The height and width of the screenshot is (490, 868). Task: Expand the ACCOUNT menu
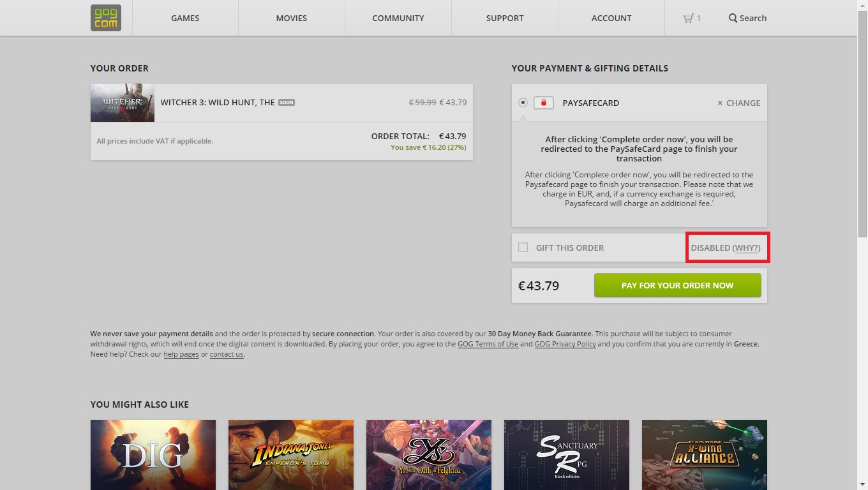(611, 18)
